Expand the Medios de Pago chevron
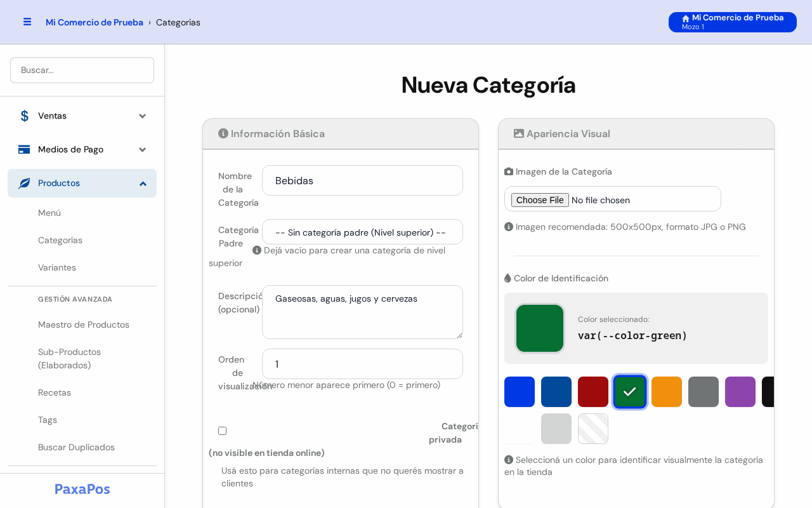This screenshot has height=508, width=812. 143,150
